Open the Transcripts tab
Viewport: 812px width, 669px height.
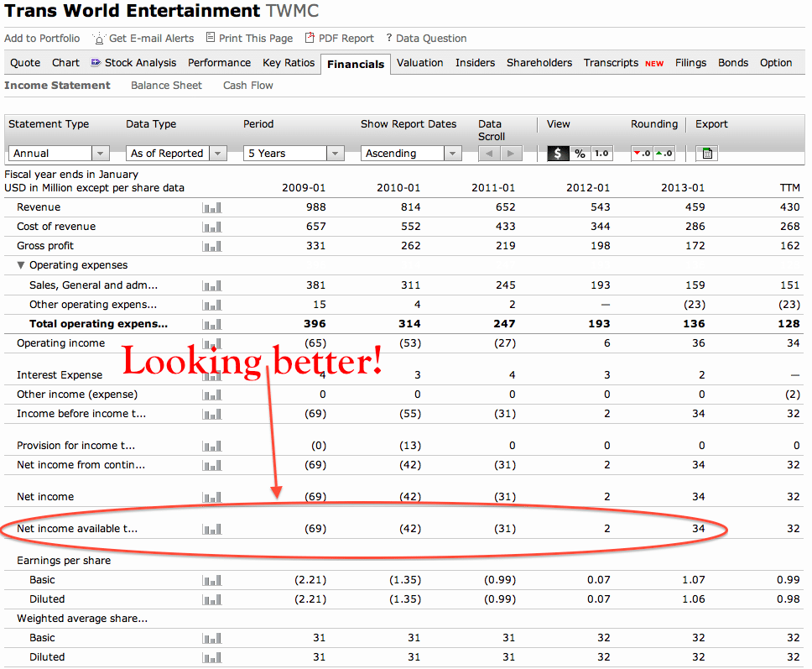coord(611,63)
